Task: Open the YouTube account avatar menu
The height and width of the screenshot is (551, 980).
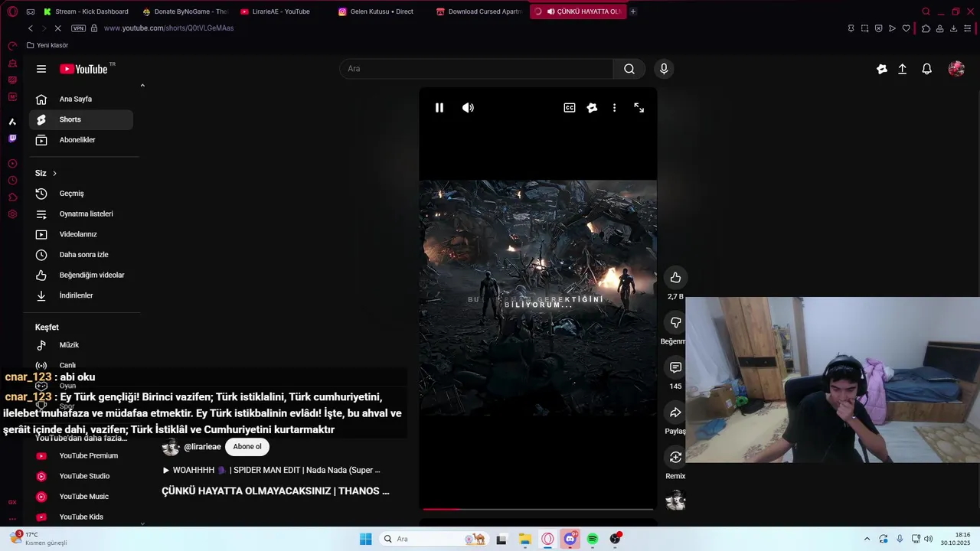Action: [x=956, y=69]
